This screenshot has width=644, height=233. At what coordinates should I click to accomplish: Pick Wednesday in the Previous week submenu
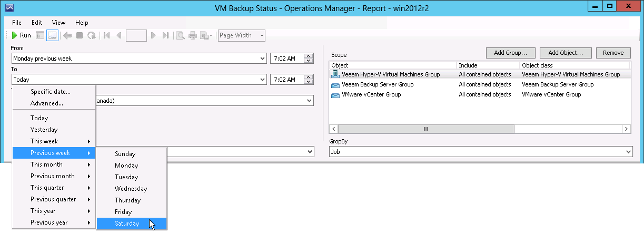(132, 189)
